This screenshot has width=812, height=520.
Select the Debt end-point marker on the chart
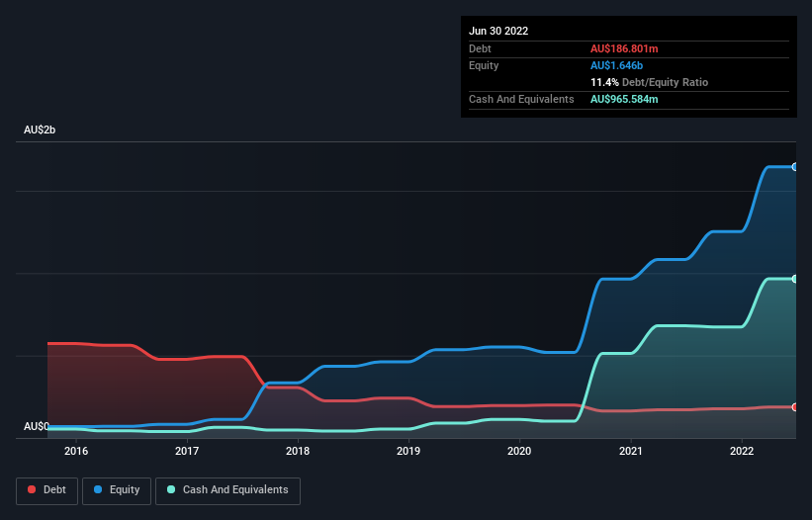795,407
